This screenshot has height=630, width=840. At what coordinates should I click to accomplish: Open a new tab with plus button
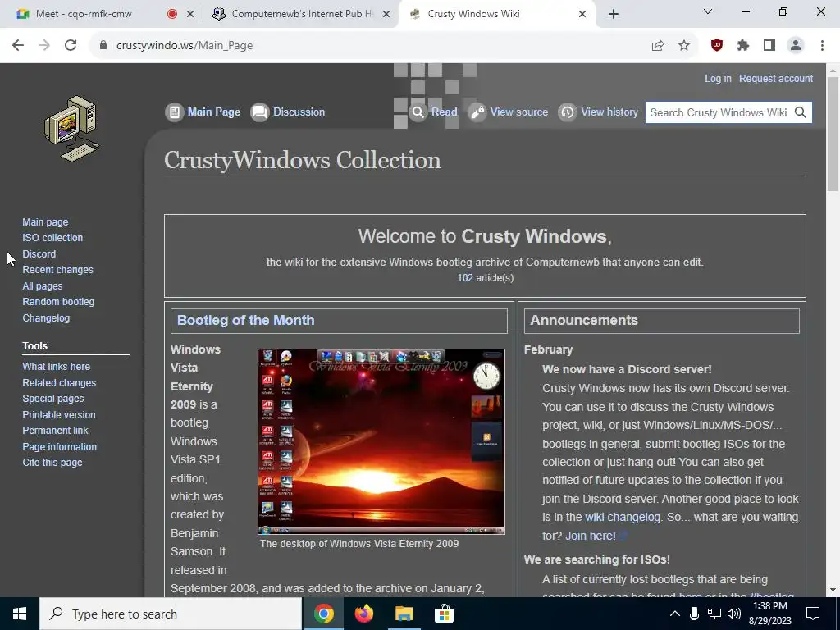tap(614, 15)
